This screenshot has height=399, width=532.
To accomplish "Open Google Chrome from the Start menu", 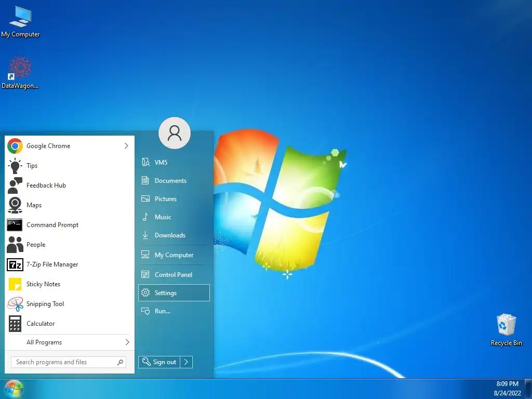I will [x=70, y=146].
